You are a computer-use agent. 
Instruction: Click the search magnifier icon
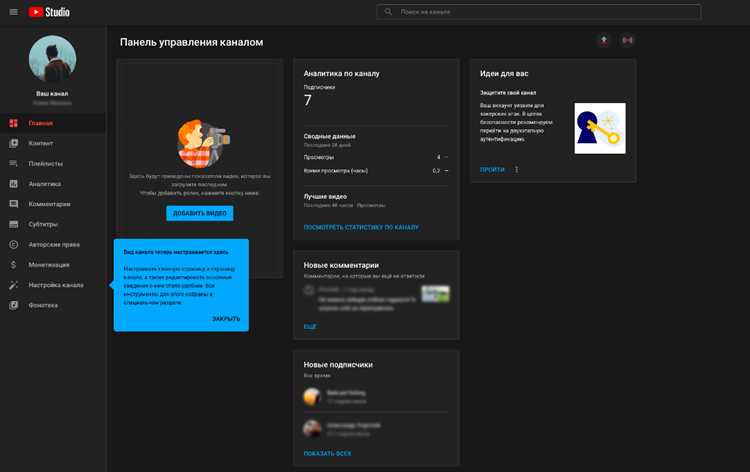(388, 11)
